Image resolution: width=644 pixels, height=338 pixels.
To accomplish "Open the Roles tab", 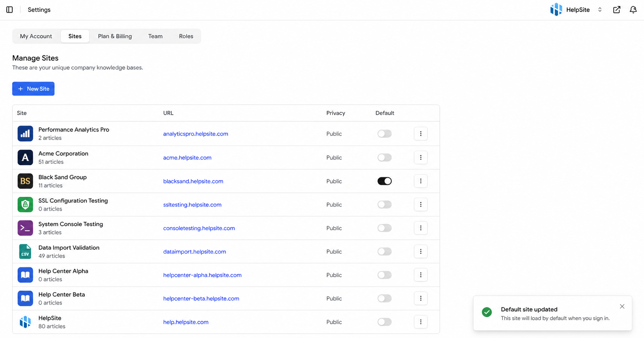I will 186,36.
